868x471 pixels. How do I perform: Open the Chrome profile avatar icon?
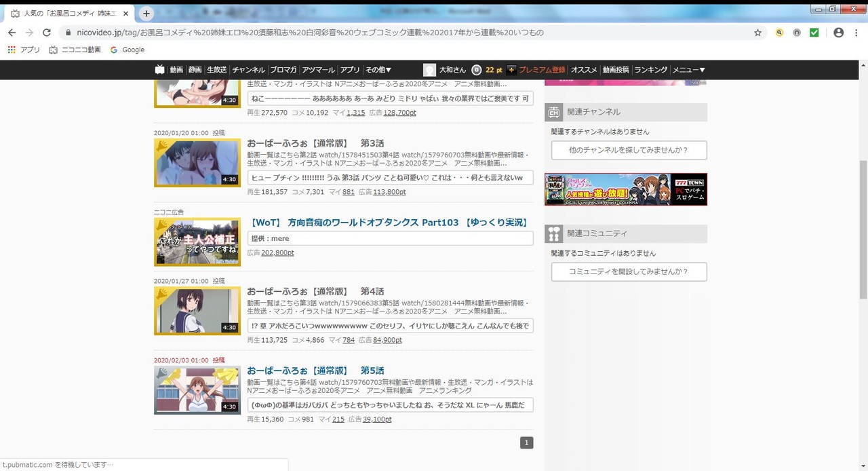(838, 33)
